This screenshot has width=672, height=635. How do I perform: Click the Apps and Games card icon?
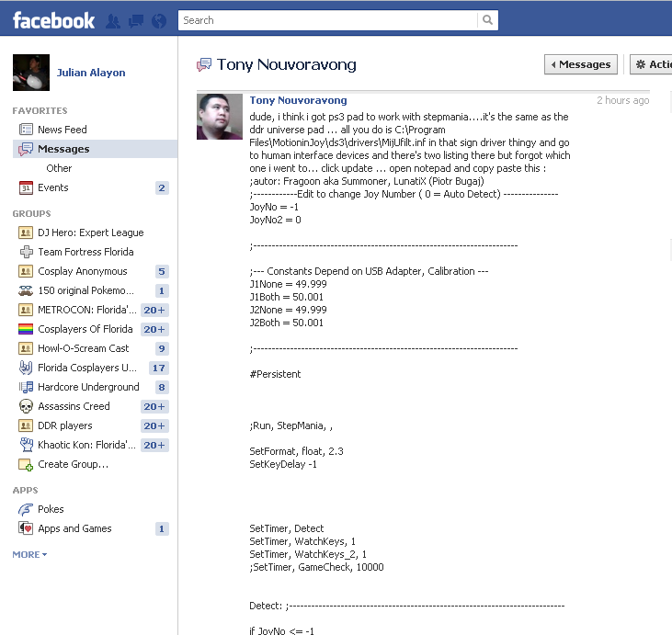[26, 528]
